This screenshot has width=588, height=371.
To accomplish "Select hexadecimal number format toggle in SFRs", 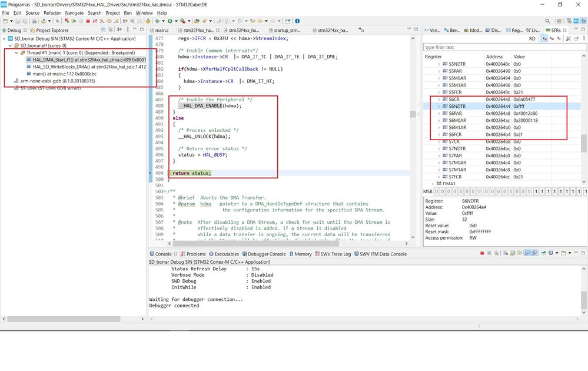I will (545, 39).
